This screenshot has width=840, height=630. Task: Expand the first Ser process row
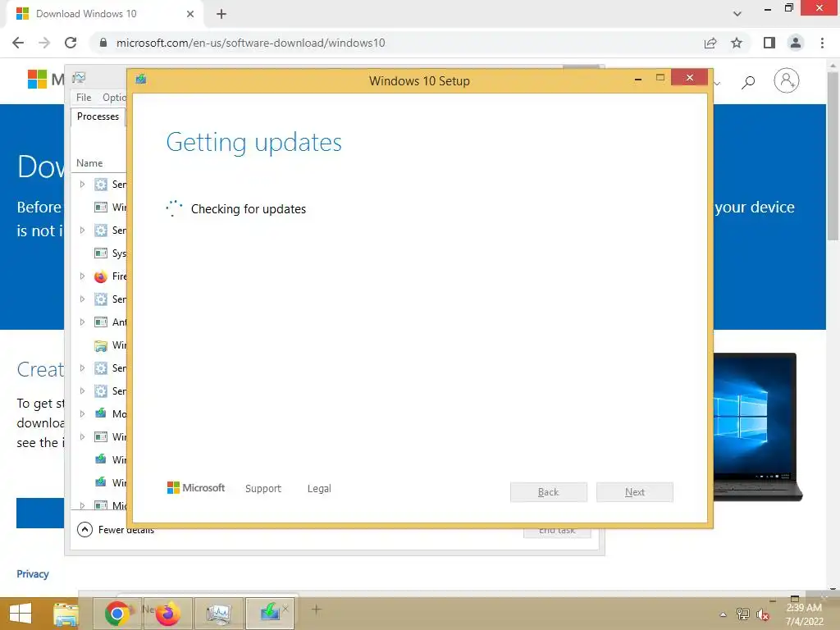click(x=82, y=185)
